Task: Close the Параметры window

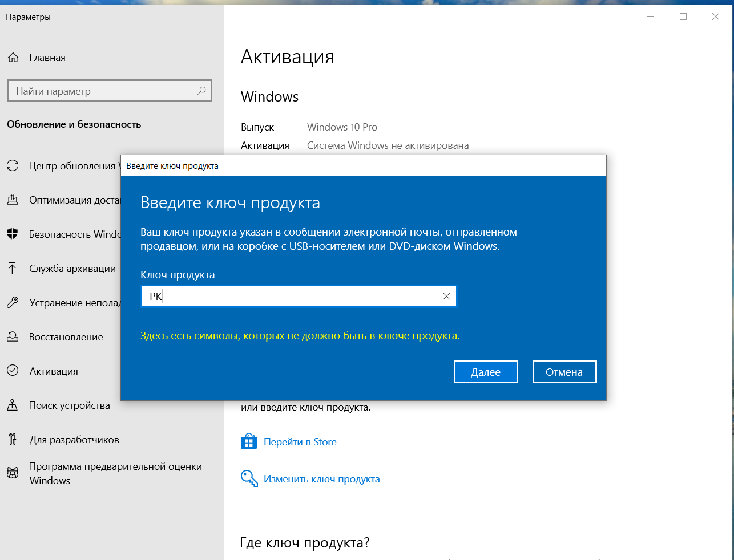Action: coord(716,17)
